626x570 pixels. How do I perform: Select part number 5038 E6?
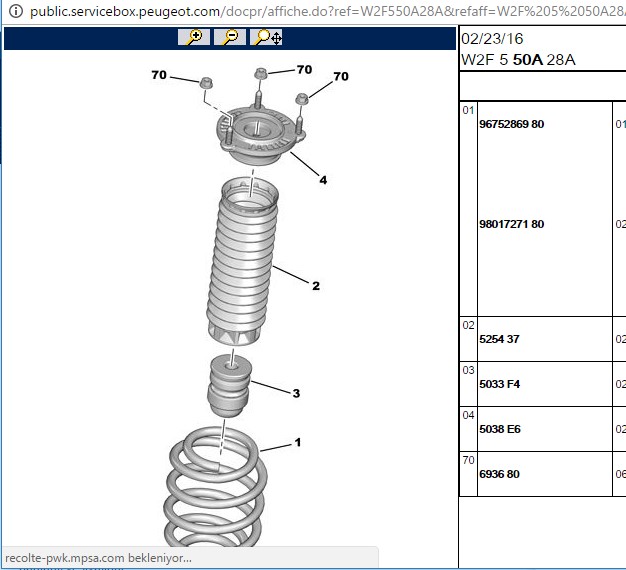click(x=500, y=429)
